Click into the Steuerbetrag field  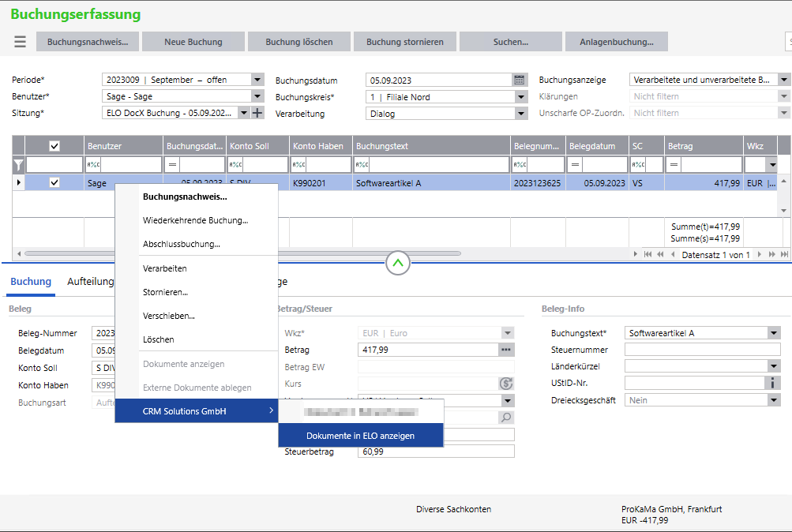436,451
